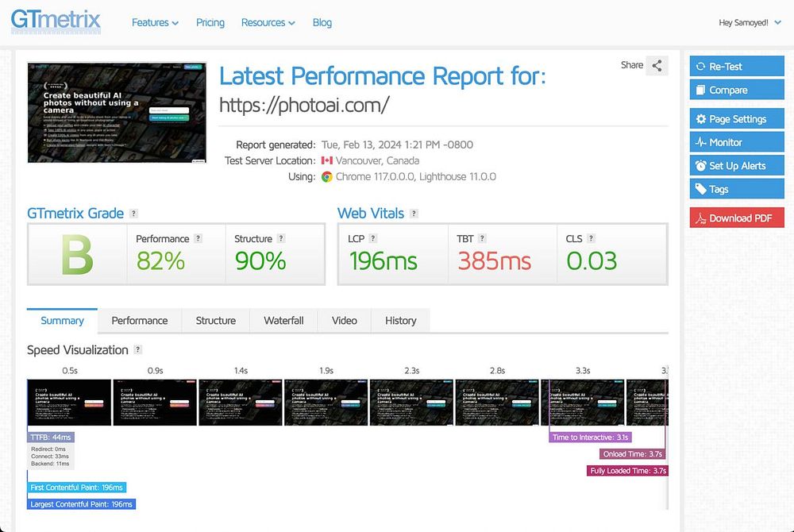Image resolution: width=794 pixels, height=532 pixels.
Task: Download the PDF report
Action: tap(737, 218)
